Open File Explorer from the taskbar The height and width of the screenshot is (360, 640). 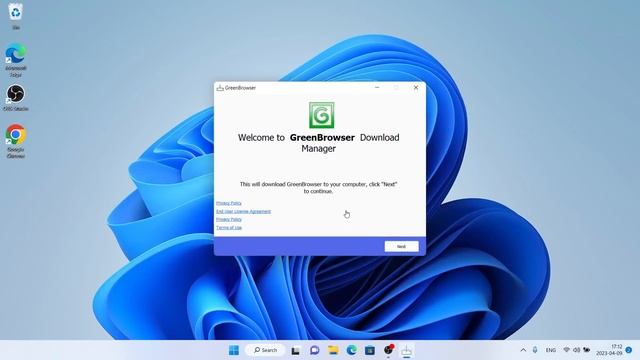click(x=333, y=350)
